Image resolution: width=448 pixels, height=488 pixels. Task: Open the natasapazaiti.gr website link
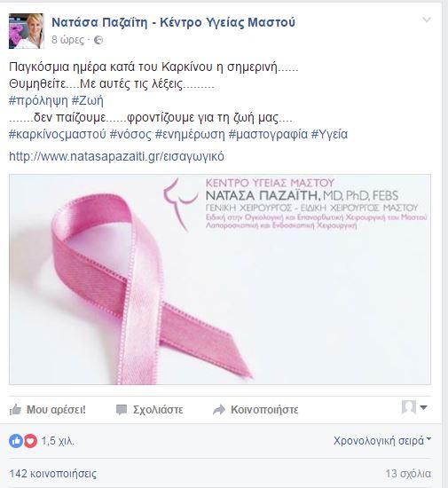[116, 156]
